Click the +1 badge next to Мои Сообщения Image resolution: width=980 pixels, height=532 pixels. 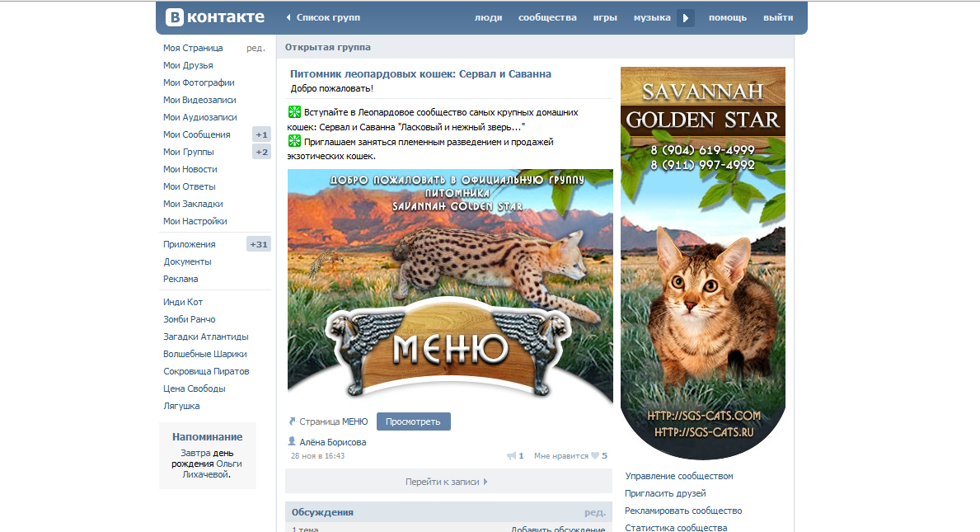pos(261,134)
